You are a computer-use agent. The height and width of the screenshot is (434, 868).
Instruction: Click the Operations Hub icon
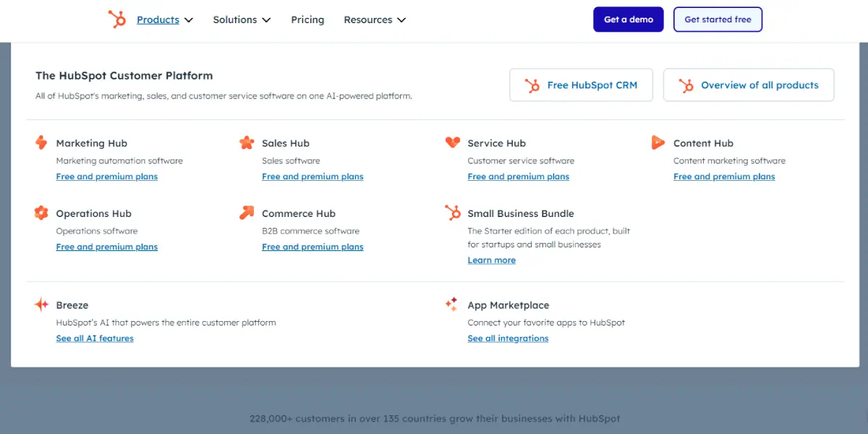[x=41, y=213]
